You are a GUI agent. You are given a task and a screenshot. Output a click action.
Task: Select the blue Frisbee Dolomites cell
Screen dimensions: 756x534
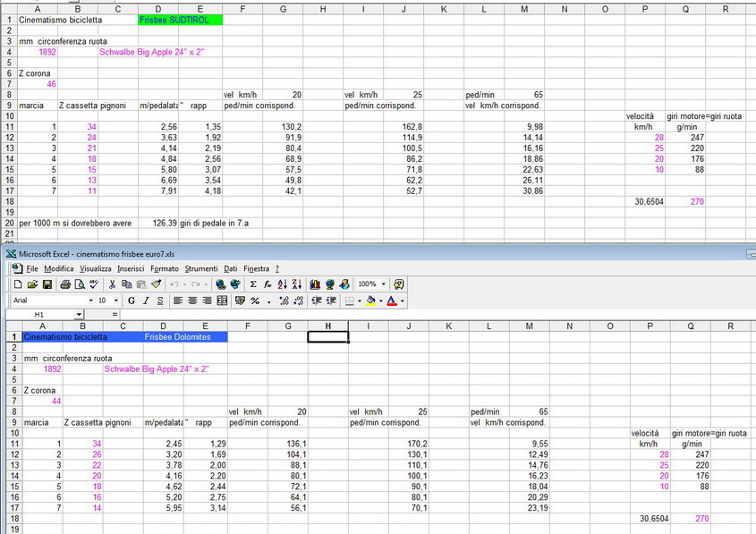185,337
